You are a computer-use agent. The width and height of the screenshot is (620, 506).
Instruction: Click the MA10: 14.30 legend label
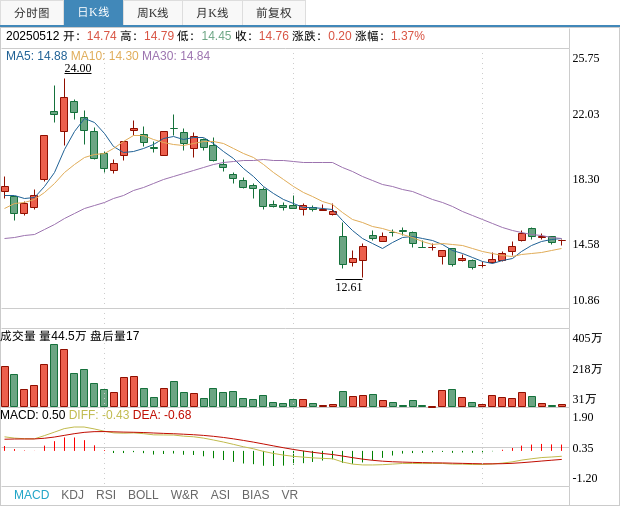click(104, 56)
